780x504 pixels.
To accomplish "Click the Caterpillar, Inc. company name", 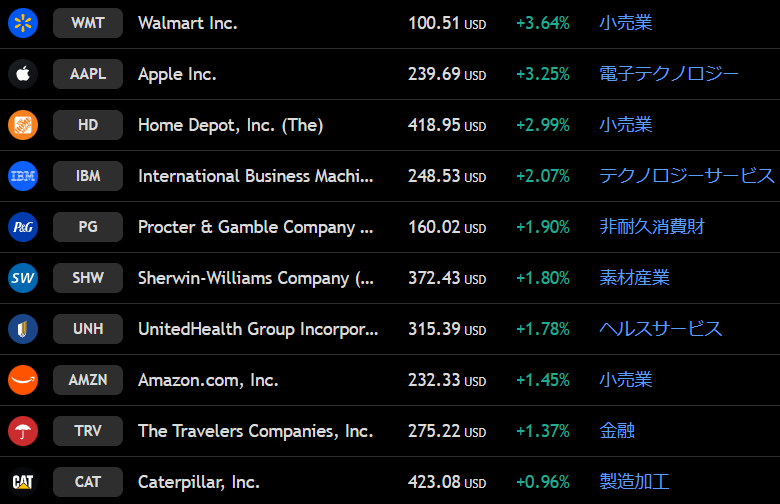I will pyautogui.click(x=198, y=482).
